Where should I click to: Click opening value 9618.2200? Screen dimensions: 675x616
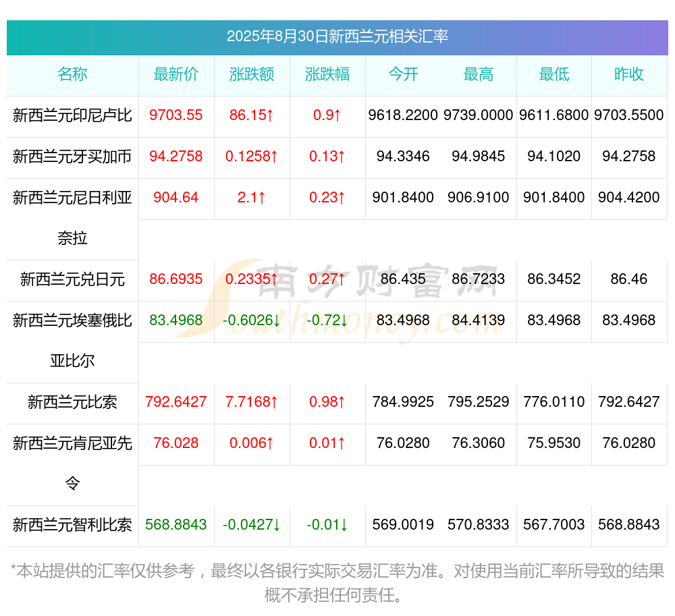403,115
